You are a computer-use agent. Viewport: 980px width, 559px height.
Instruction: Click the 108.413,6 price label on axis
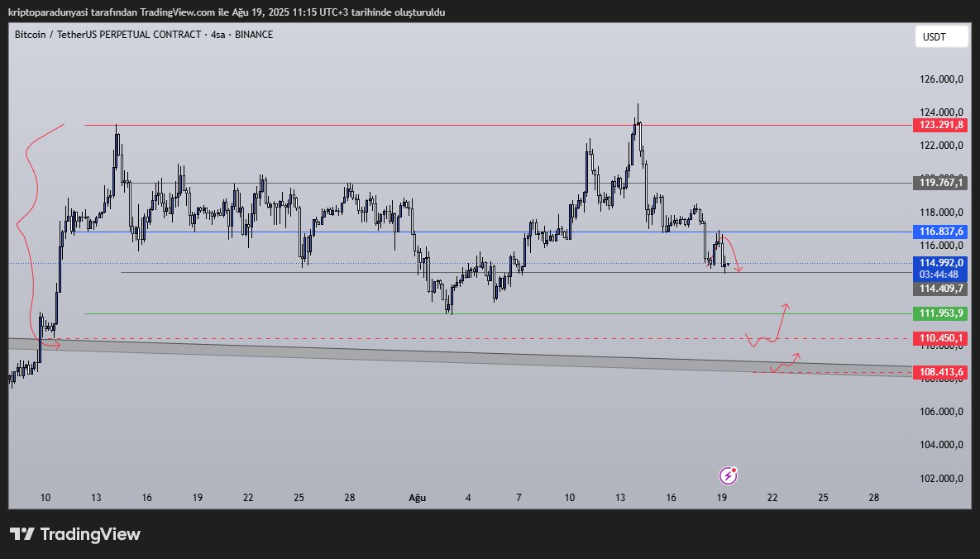941,372
